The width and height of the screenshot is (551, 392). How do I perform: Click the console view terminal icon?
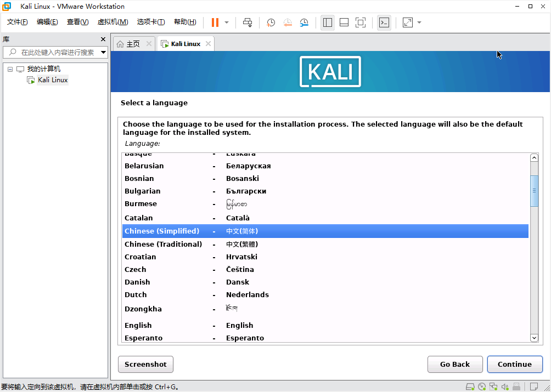(x=384, y=22)
